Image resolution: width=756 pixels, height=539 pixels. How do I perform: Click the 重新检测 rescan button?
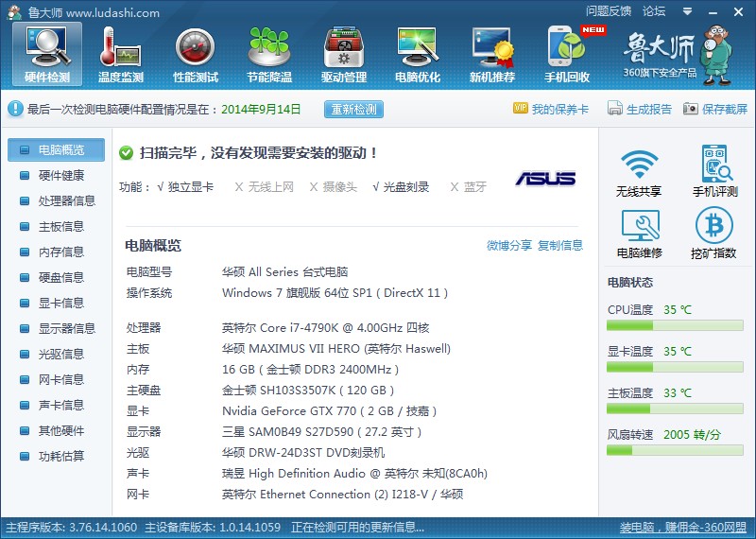tap(353, 110)
